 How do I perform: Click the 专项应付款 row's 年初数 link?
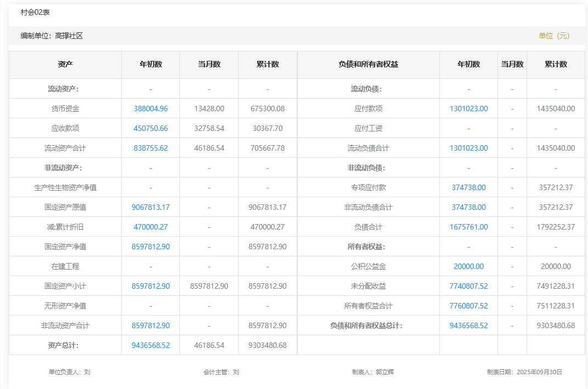(468, 187)
